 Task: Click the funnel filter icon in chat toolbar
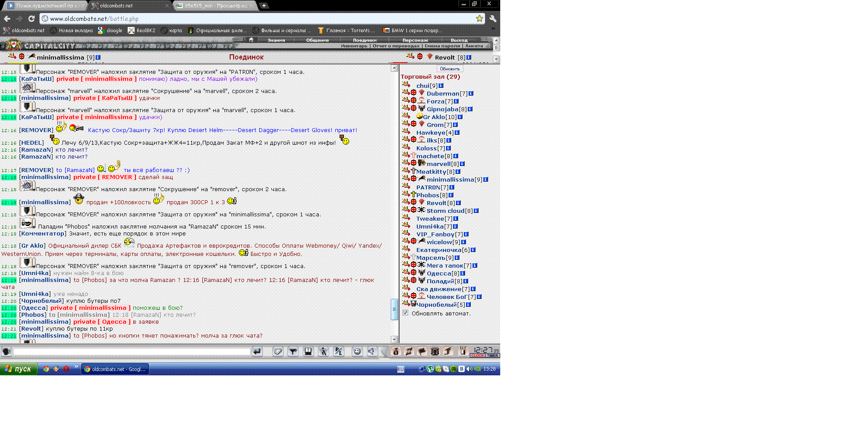293,351
